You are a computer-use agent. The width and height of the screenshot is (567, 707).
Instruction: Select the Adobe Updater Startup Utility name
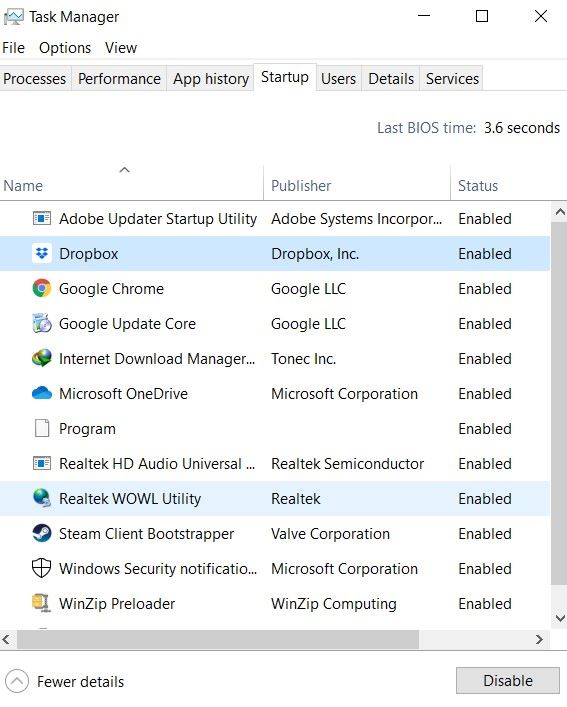tap(158, 219)
